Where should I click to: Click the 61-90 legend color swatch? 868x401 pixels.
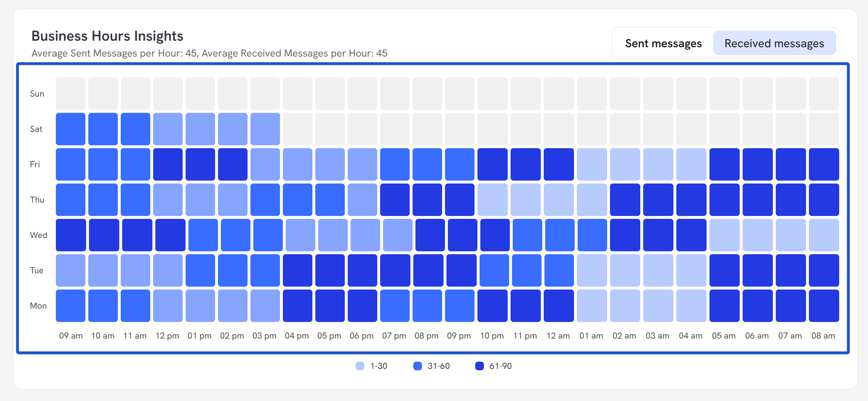(480, 366)
